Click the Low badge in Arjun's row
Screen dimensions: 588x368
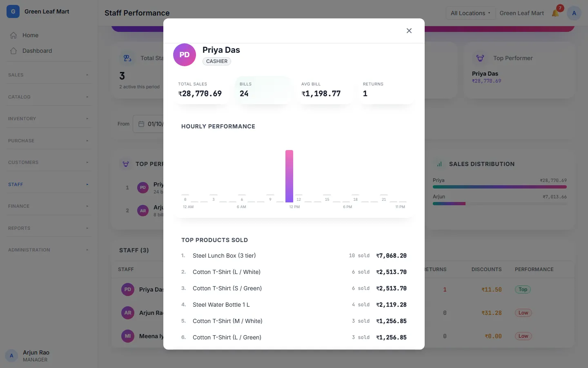[x=523, y=313]
